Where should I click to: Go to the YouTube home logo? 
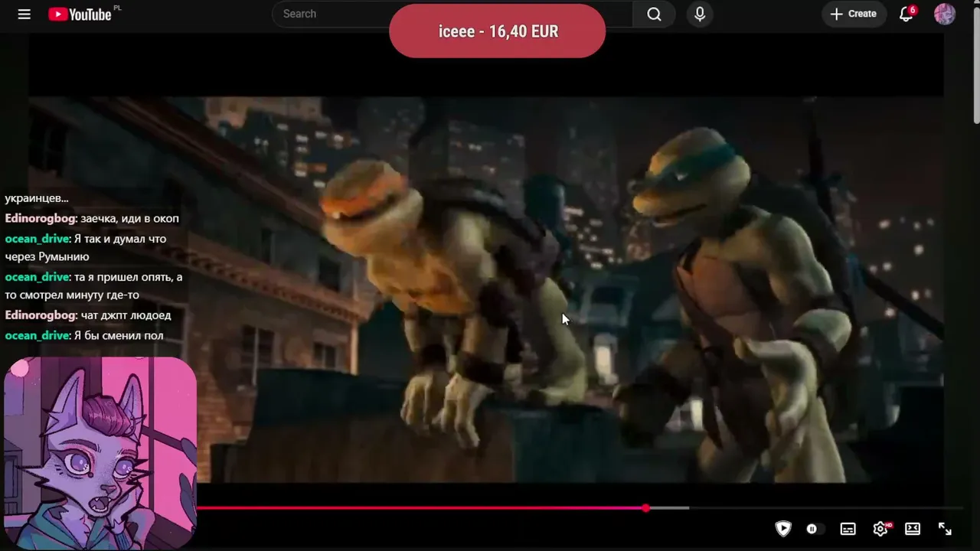(x=80, y=14)
